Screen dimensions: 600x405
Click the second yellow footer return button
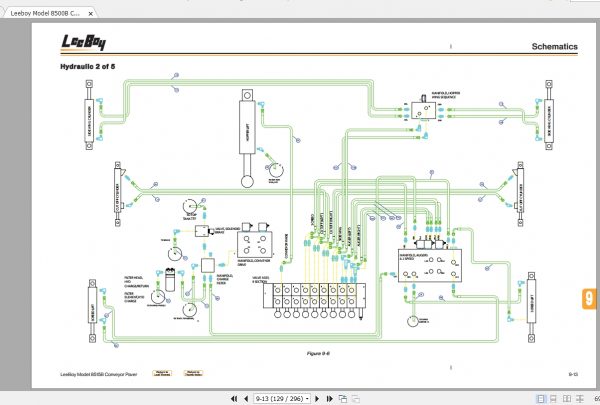[193, 373]
